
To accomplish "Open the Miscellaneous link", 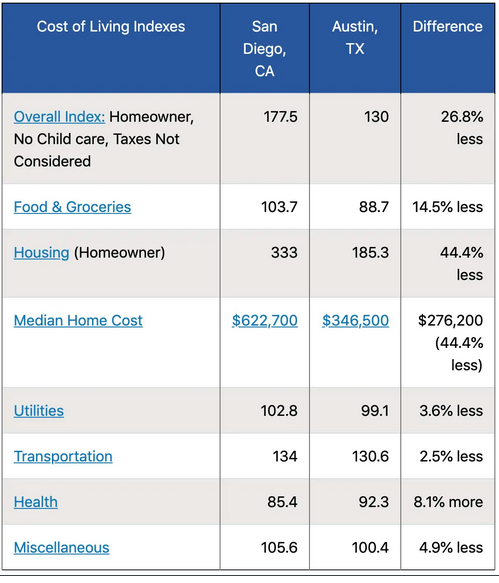I will click(62, 547).
